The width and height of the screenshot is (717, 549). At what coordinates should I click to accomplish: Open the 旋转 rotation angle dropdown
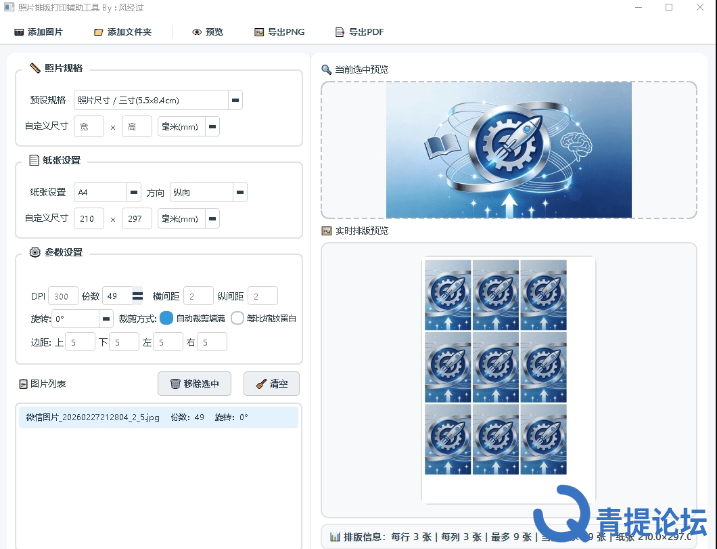(105, 318)
